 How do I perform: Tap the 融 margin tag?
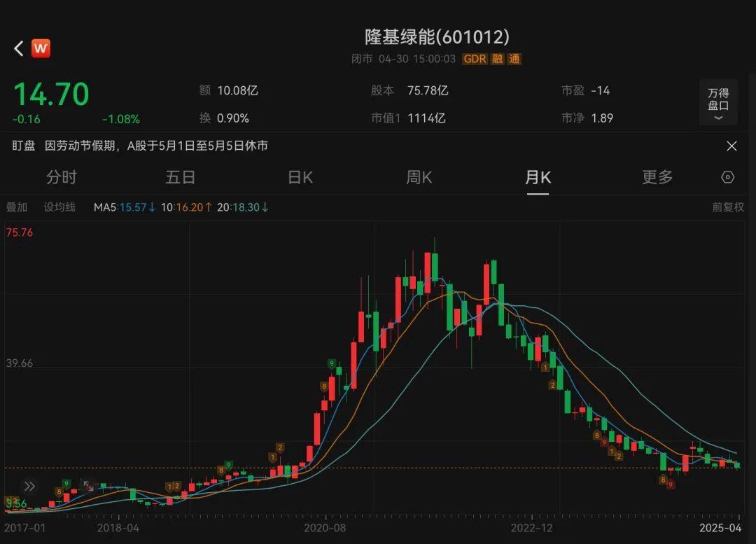[497, 60]
